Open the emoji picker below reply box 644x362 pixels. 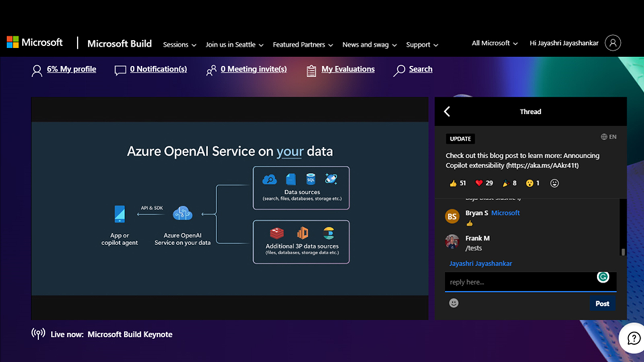[454, 303]
